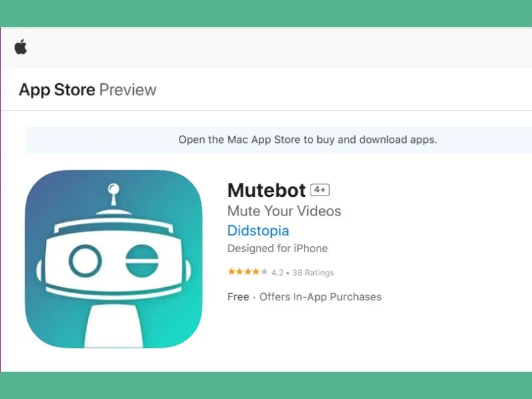Click the '38 Ratings' text
Screen dimensions: 532x399
(x=313, y=273)
